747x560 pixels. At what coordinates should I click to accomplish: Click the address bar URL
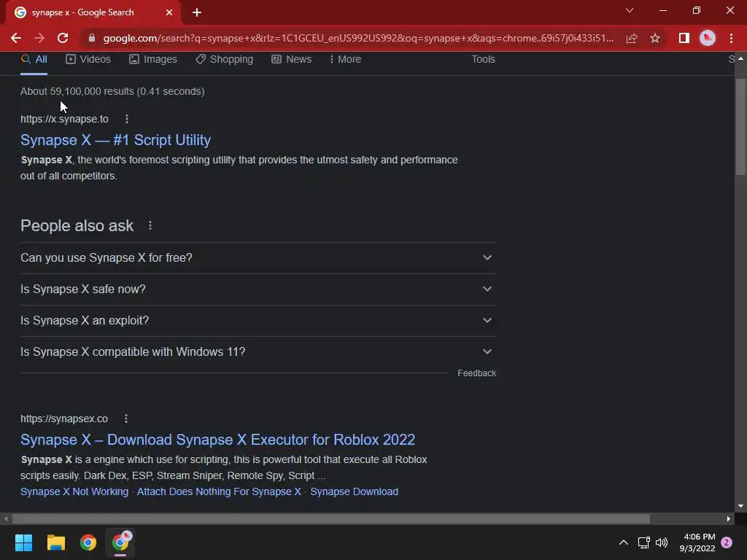(358, 38)
